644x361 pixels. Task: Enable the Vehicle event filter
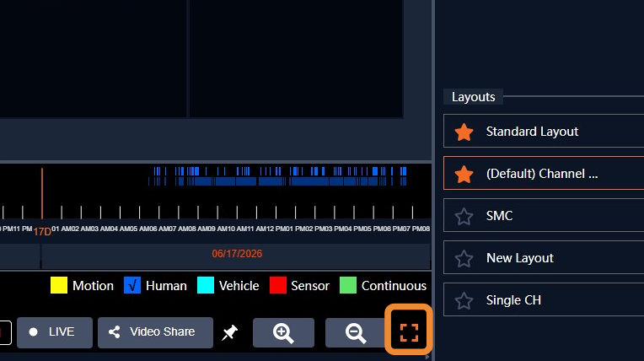tap(206, 285)
